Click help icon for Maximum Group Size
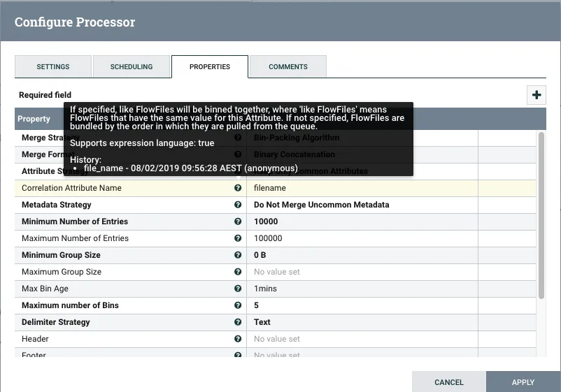 coord(238,272)
